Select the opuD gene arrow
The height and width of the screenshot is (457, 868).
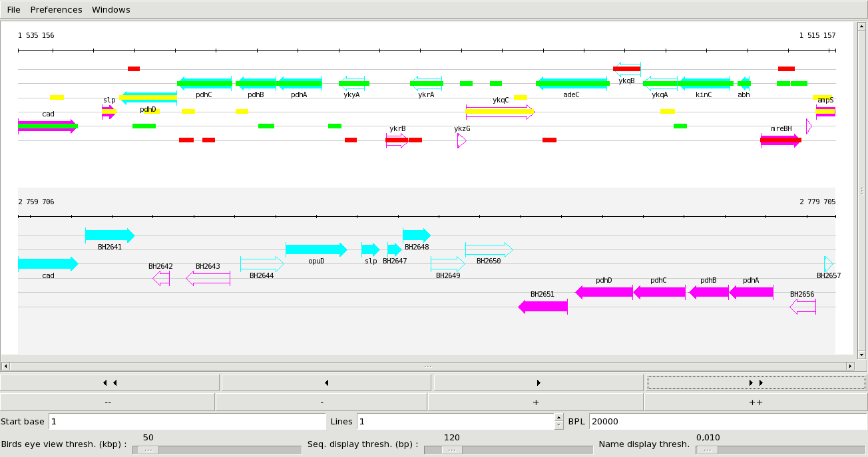click(316, 249)
